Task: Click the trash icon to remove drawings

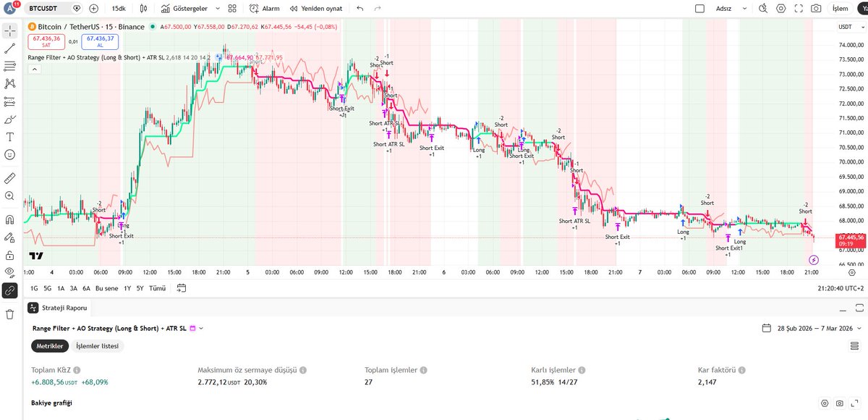Action: (x=10, y=314)
